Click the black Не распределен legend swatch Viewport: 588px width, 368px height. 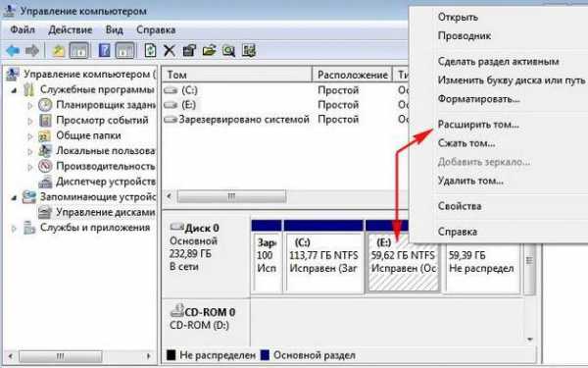point(171,355)
